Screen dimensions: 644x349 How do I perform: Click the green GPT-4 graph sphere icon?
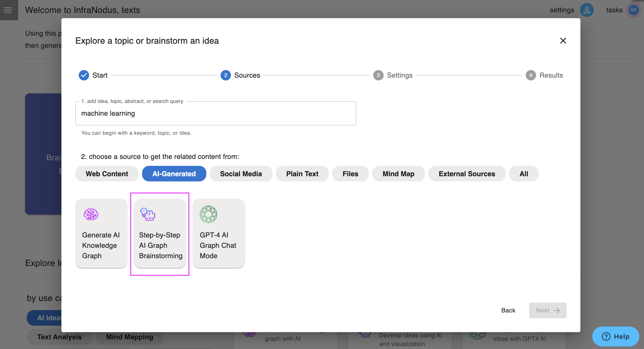[x=208, y=214]
